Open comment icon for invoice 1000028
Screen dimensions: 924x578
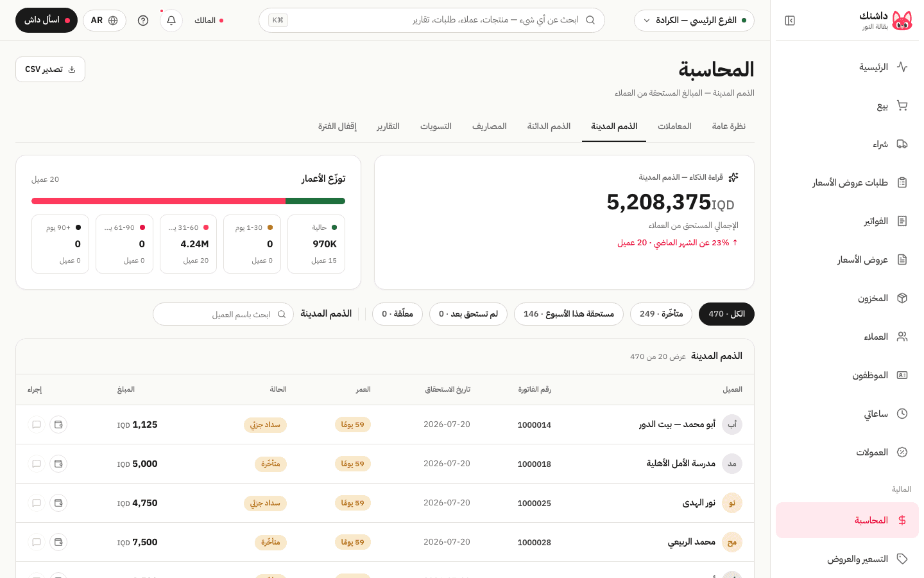tap(37, 542)
